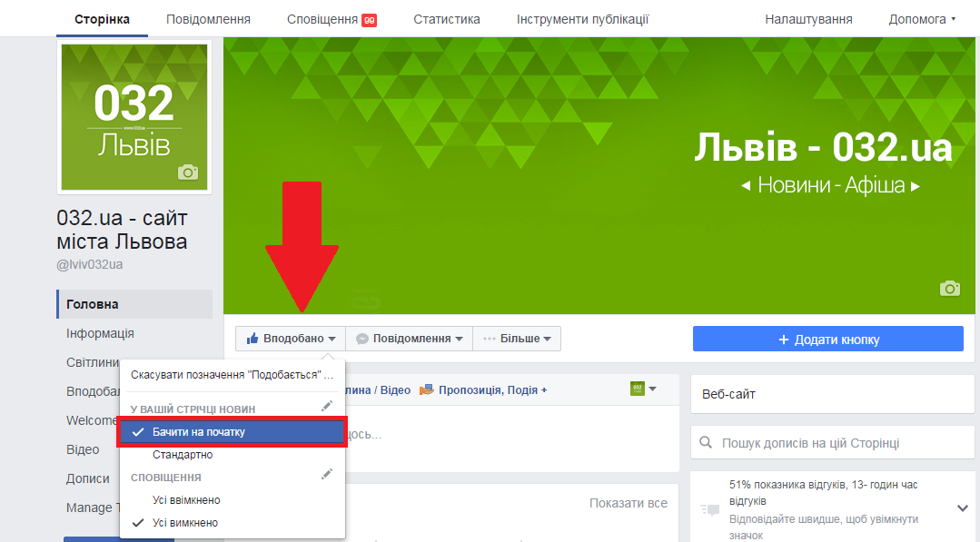
Task: Open Інструменти публікації tab
Action: coord(582,19)
